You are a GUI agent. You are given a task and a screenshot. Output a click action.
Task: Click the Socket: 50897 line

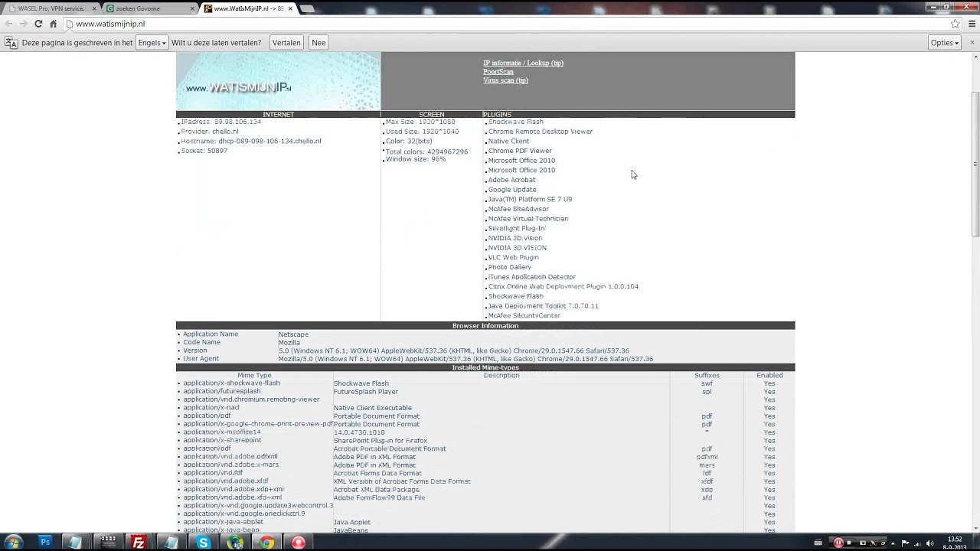point(204,151)
